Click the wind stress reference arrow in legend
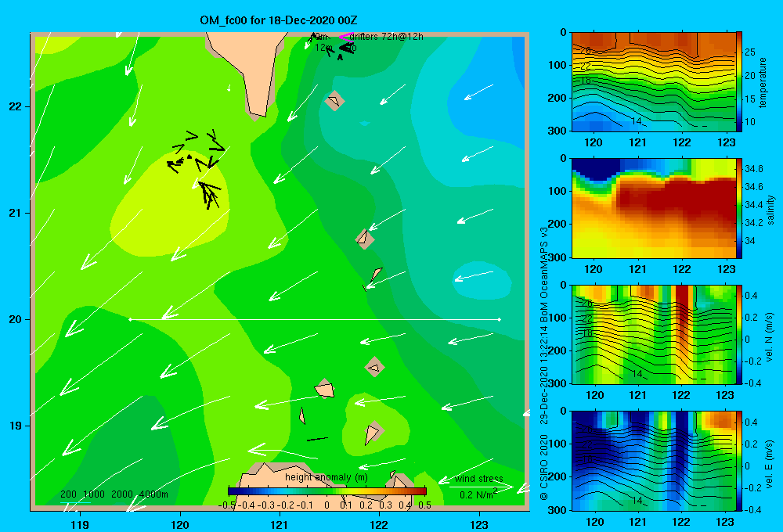 482,486
